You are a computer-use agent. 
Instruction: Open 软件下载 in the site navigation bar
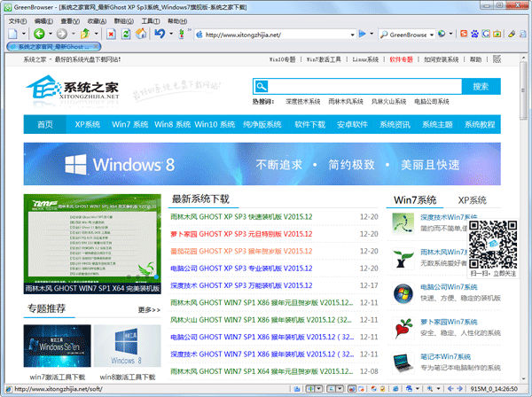tap(309, 125)
